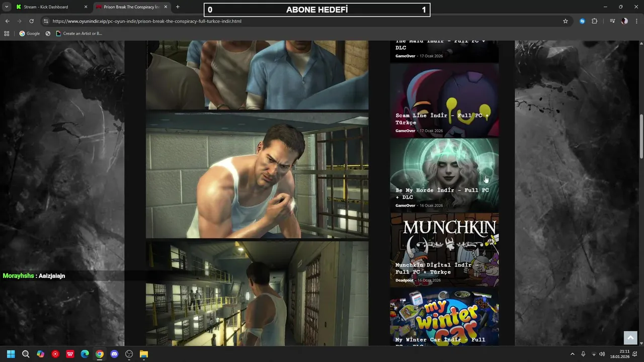Open the tab search dropdown arrow
Image resolution: width=644 pixels, height=362 pixels.
click(7, 7)
